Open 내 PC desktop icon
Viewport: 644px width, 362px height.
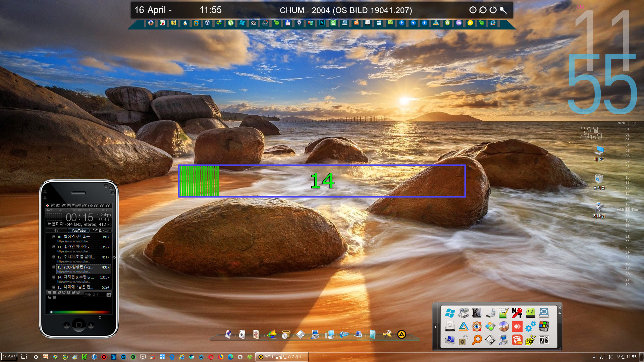pyautogui.click(x=599, y=153)
